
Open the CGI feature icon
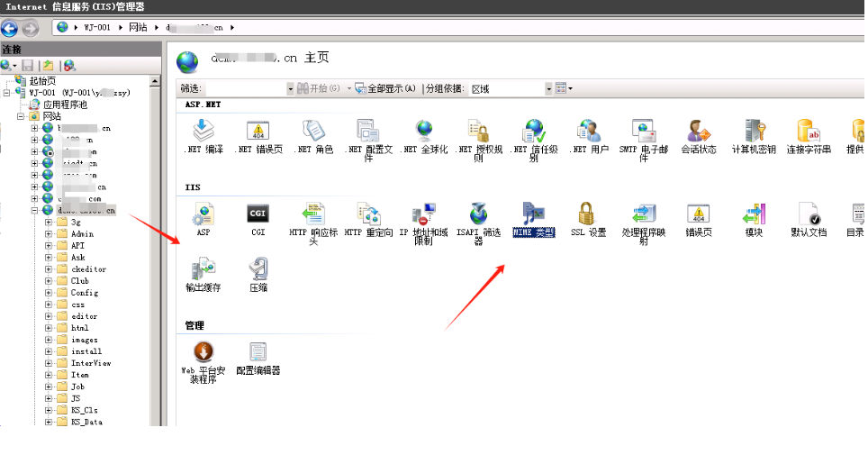pyautogui.click(x=258, y=214)
